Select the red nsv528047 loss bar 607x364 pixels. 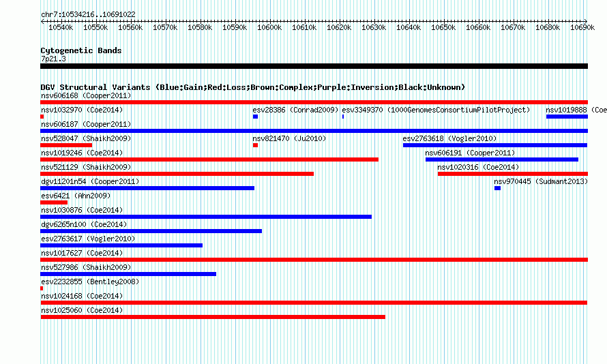click(x=66, y=145)
